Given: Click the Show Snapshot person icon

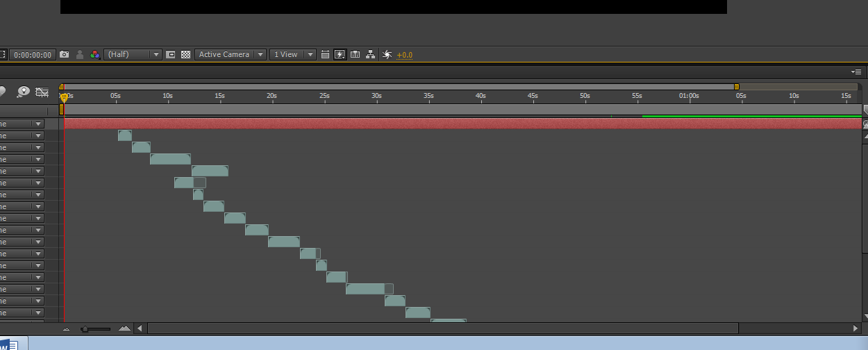Looking at the screenshot, I should point(80,54).
